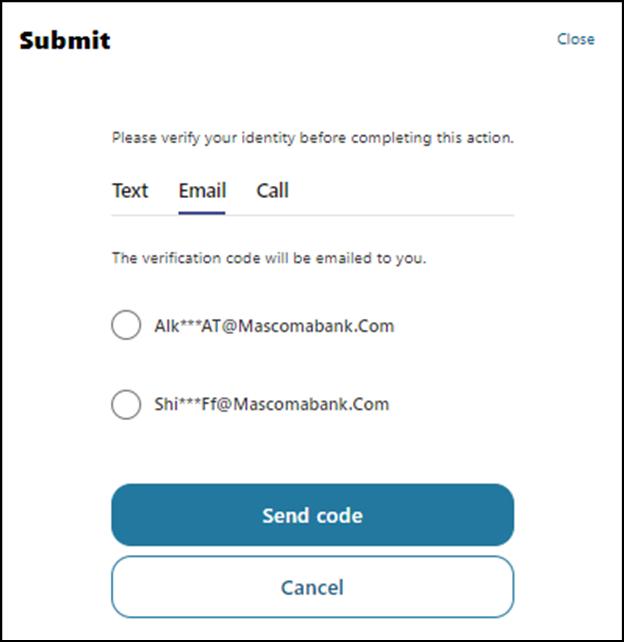Image resolution: width=624 pixels, height=642 pixels.
Task: Select the Shi***Ff@Mascomabank.Com radio button
Action: 126,405
